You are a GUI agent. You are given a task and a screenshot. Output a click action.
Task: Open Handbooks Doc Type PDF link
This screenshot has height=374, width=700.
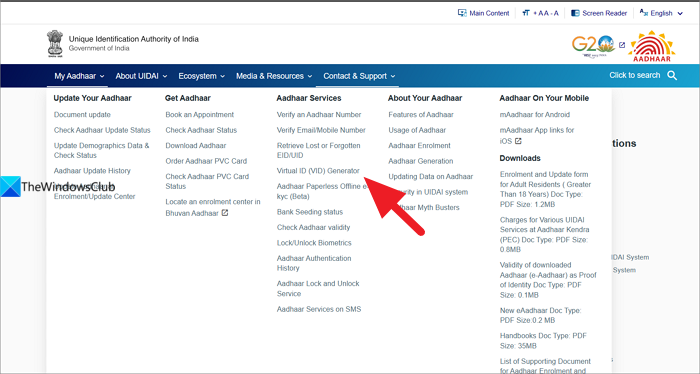(x=543, y=341)
